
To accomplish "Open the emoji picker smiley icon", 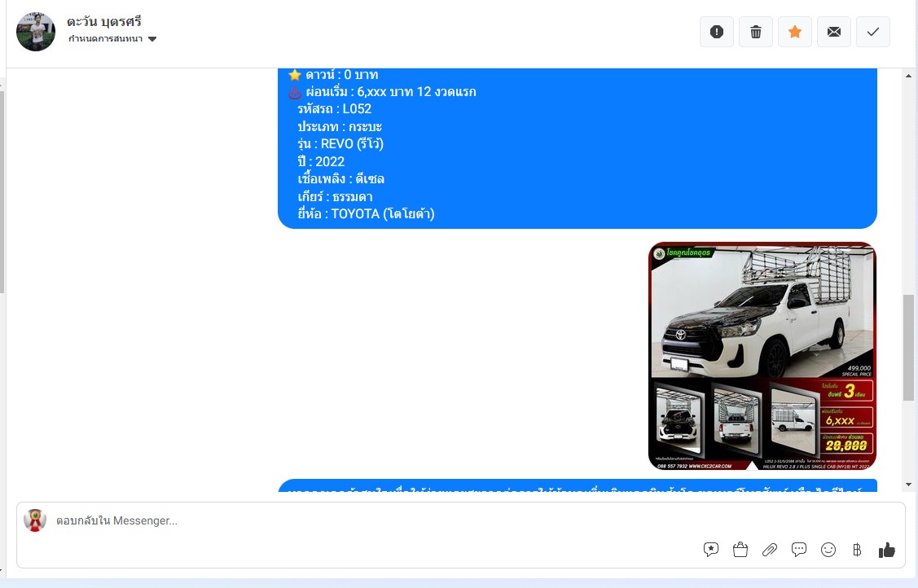I will (828, 550).
